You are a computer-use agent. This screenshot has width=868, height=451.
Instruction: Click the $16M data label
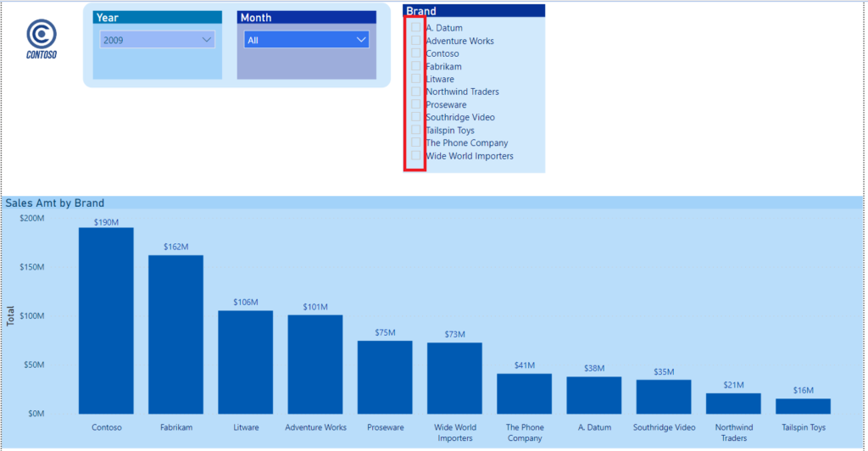(804, 390)
